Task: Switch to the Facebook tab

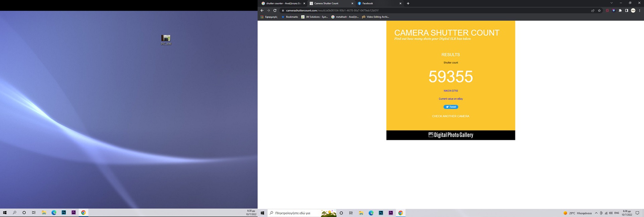Action: point(380,3)
